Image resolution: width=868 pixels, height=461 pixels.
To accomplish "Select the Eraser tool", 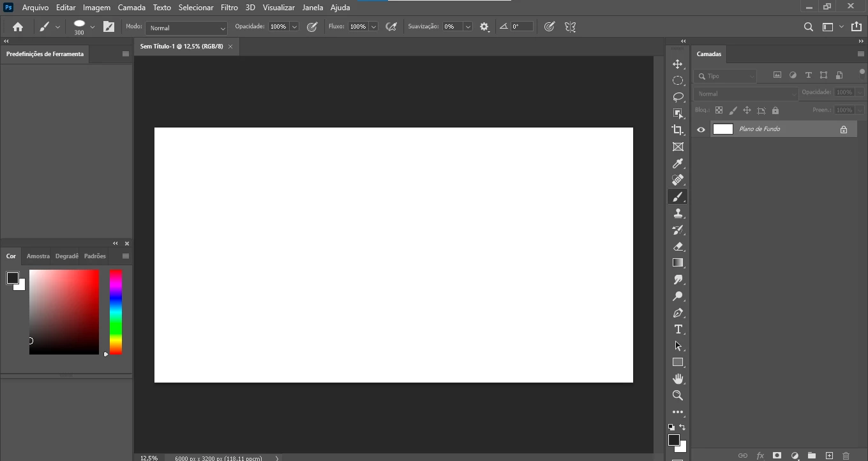I will pos(678,246).
